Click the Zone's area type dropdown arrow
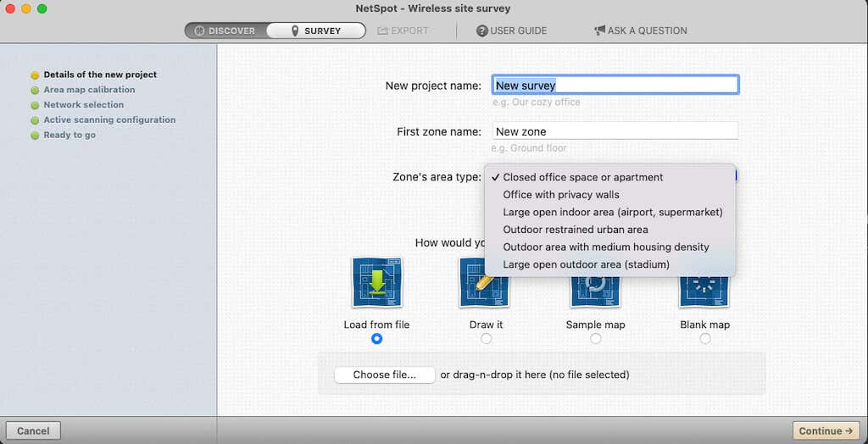This screenshot has height=444, width=868. [x=737, y=176]
